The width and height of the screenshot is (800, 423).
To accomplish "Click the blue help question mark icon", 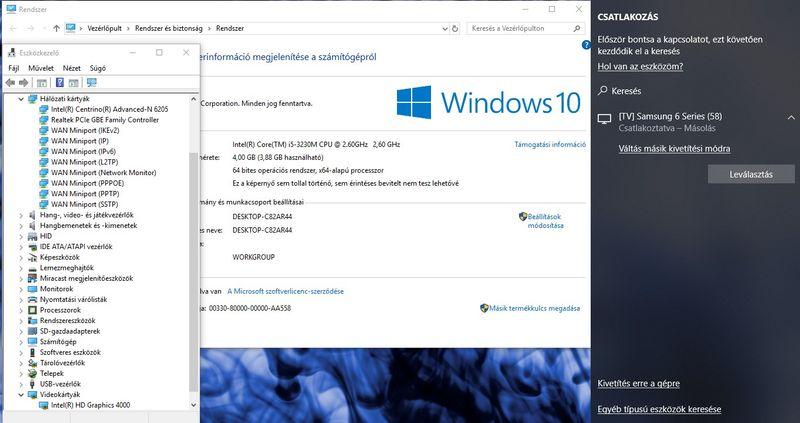I will click(586, 45).
